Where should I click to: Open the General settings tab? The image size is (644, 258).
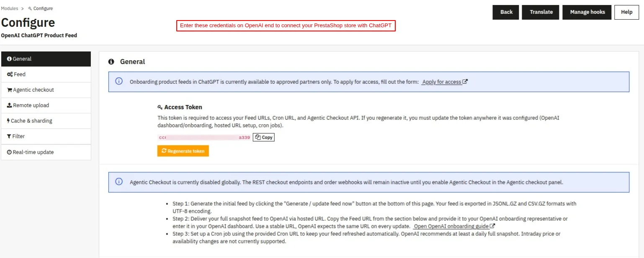(46, 59)
